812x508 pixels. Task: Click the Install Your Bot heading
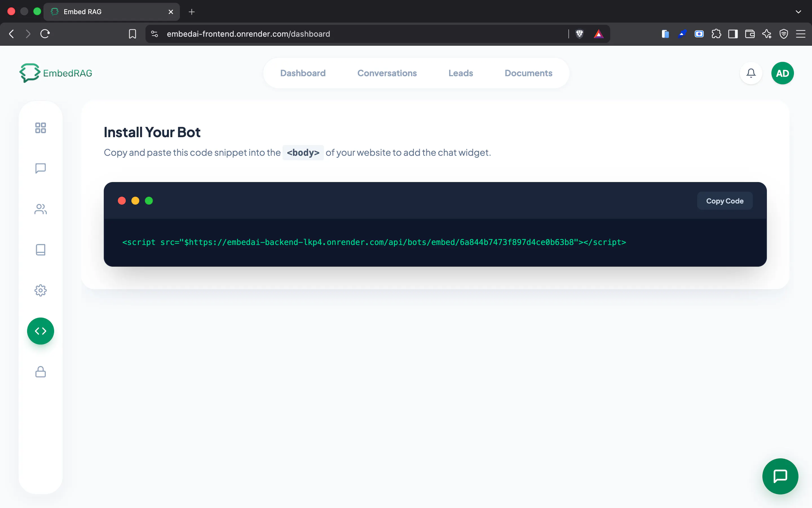pos(152,132)
